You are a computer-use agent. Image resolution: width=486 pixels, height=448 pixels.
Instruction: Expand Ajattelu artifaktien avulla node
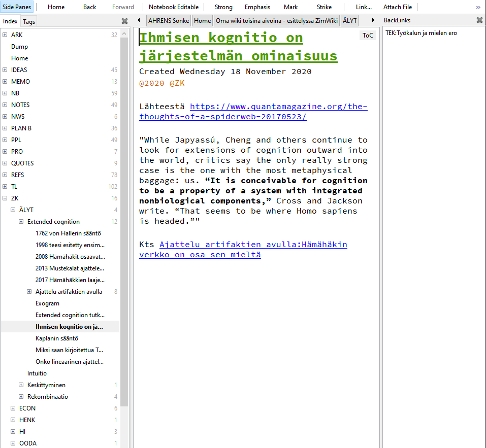coord(29,292)
